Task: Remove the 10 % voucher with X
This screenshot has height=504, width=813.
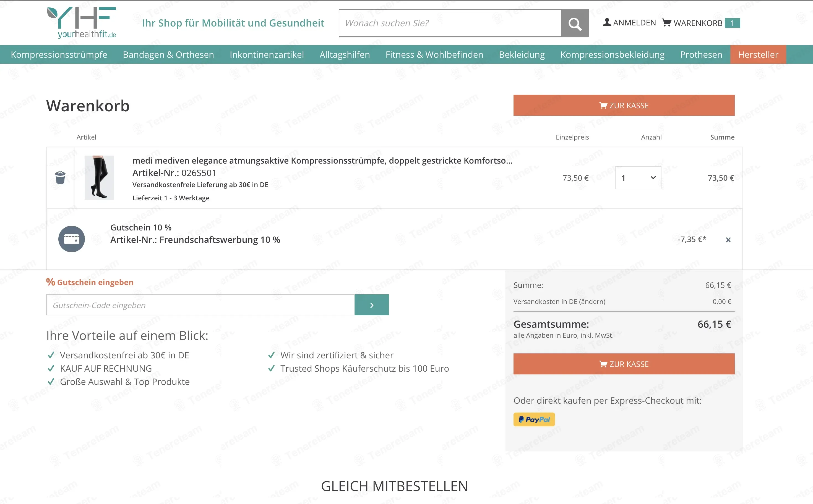Action: [728, 240]
